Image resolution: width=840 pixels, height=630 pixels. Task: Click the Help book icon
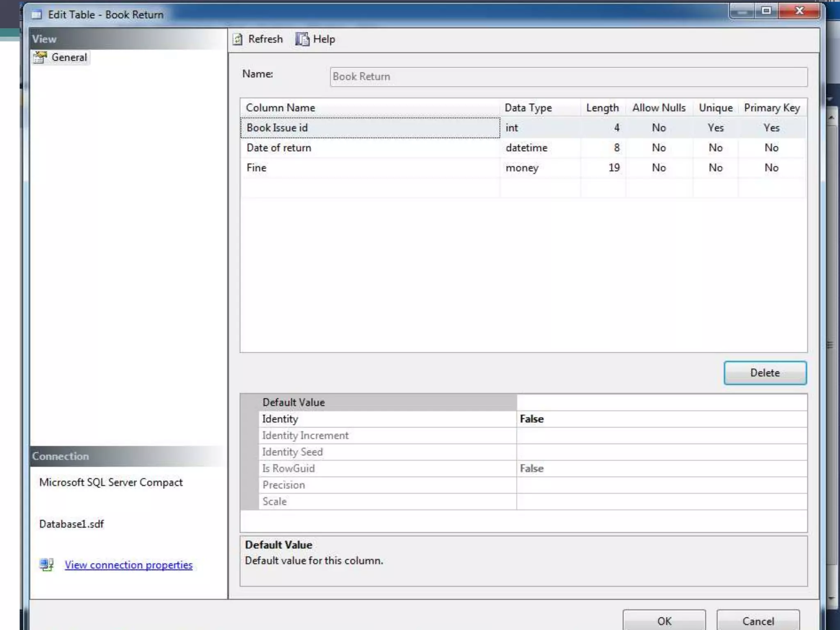302,39
